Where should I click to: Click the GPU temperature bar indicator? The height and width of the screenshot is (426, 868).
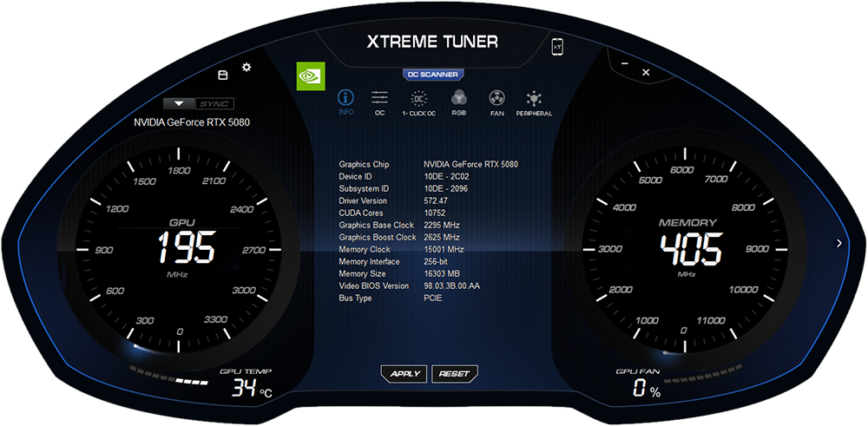coord(169,375)
